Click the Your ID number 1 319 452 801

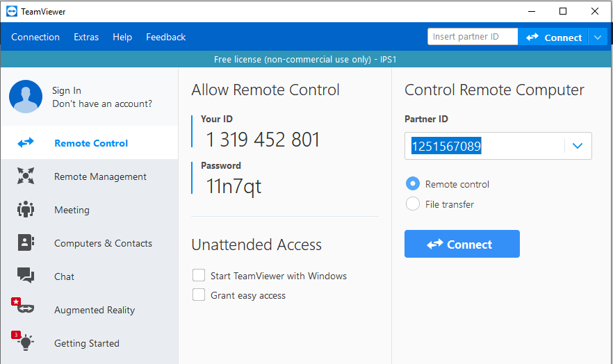point(263,140)
